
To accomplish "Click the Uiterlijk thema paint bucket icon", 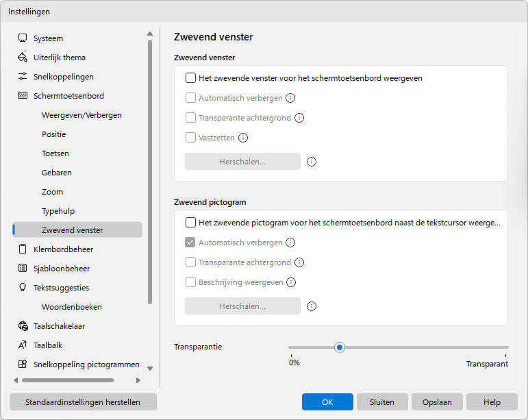I will click(23, 58).
